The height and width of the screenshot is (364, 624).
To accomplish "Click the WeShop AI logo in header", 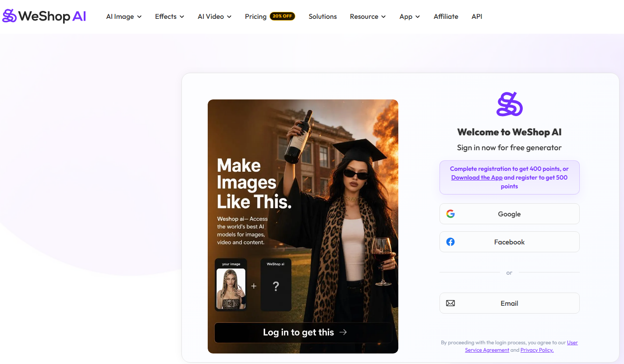I will [44, 16].
